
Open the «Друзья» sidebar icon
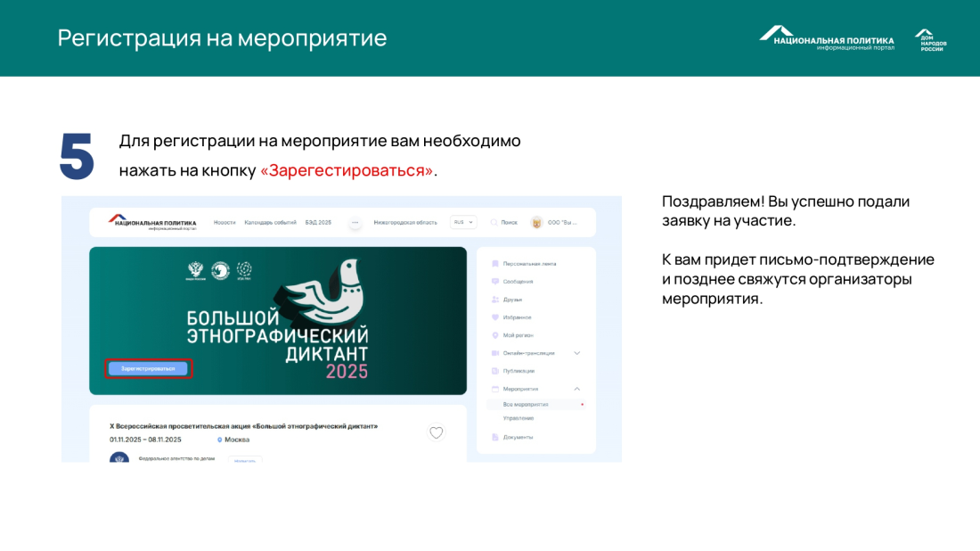(x=495, y=299)
